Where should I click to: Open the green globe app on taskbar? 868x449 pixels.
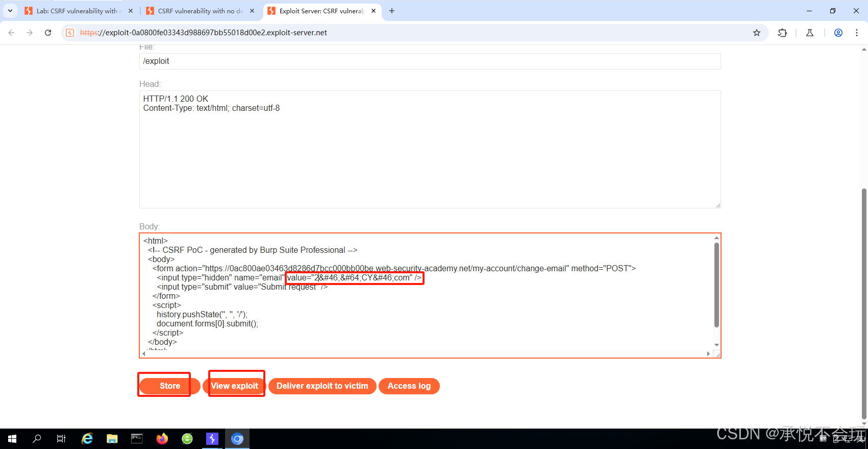(x=187, y=439)
